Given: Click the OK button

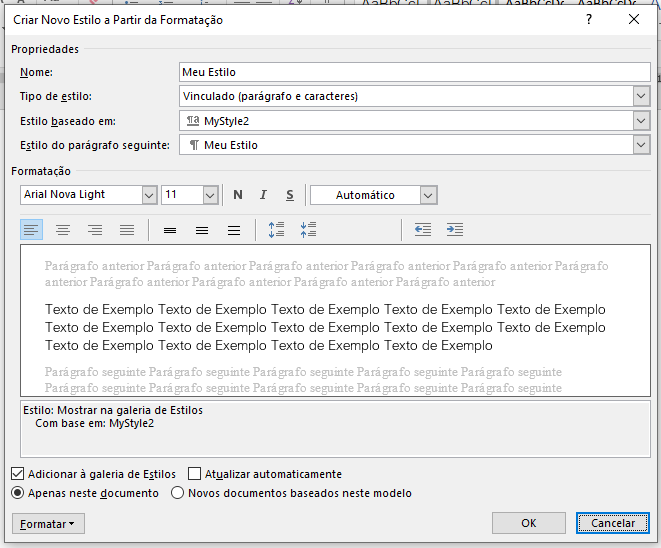Looking at the screenshot, I should click(x=529, y=523).
